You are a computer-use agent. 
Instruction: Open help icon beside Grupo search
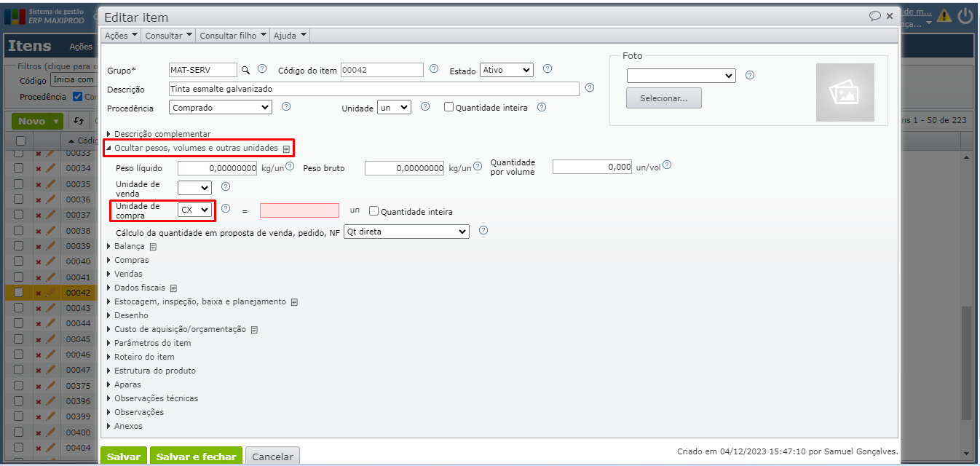pos(262,69)
